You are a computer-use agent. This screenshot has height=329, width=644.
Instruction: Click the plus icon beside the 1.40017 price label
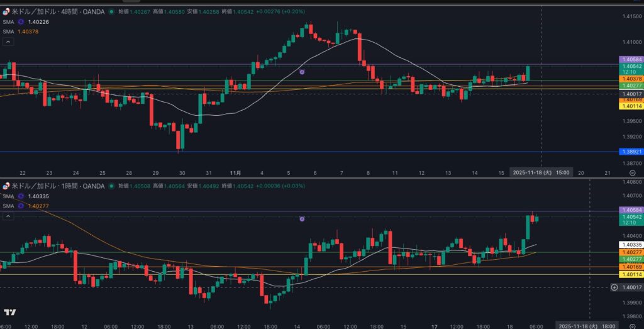[614, 287]
